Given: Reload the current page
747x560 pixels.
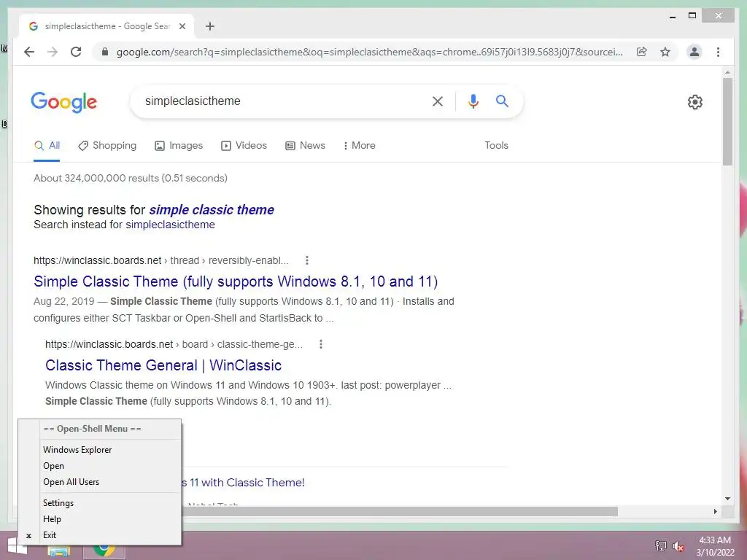Looking at the screenshot, I should 76,52.
